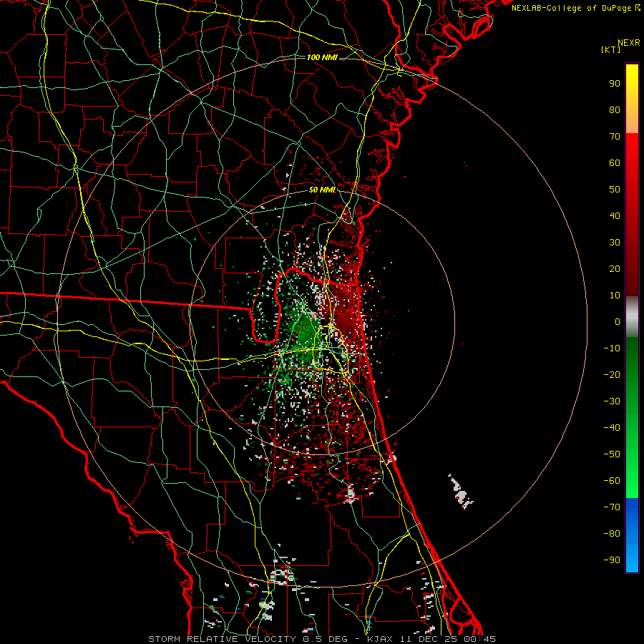Click the -50 scale label

tap(612, 454)
